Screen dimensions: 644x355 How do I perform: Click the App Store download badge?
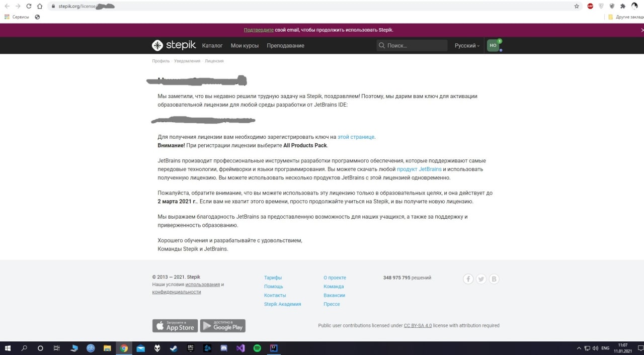point(175,326)
